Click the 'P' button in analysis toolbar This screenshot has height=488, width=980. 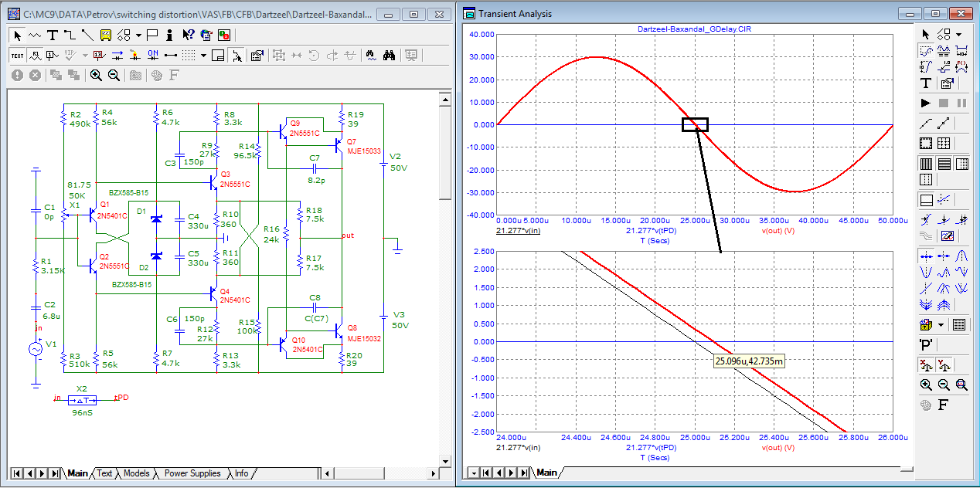[x=926, y=344]
